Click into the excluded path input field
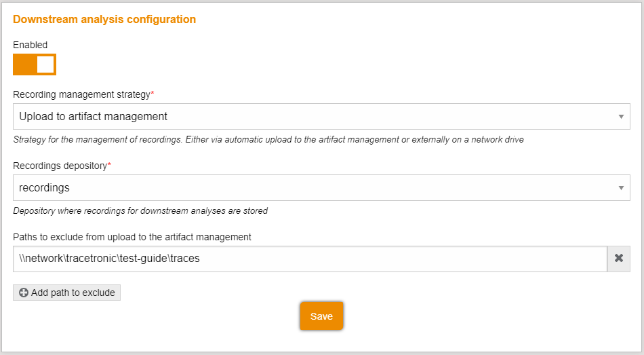This screenshot has width=644, height=355. (310, 259)
